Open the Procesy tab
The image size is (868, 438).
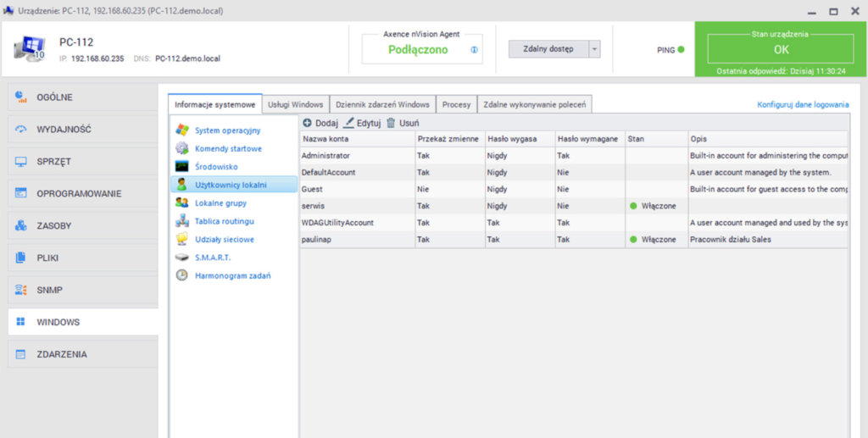pyautogui.click(x=456, y=104)
